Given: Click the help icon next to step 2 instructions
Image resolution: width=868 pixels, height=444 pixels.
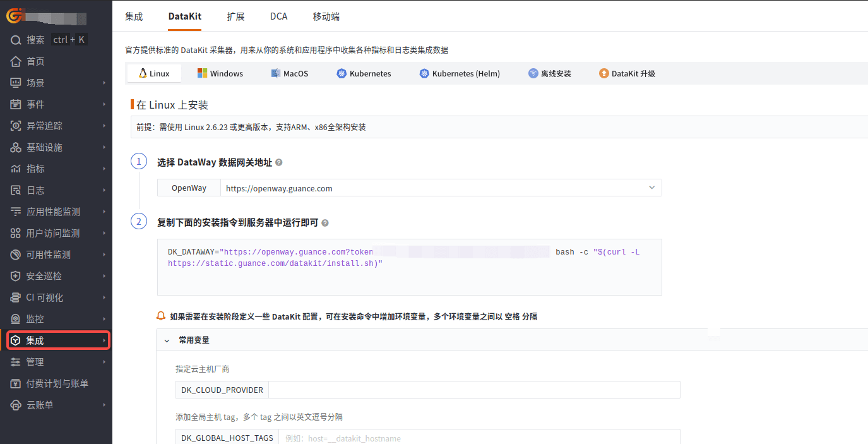Looking at the screenshot, I should (323, 222).
